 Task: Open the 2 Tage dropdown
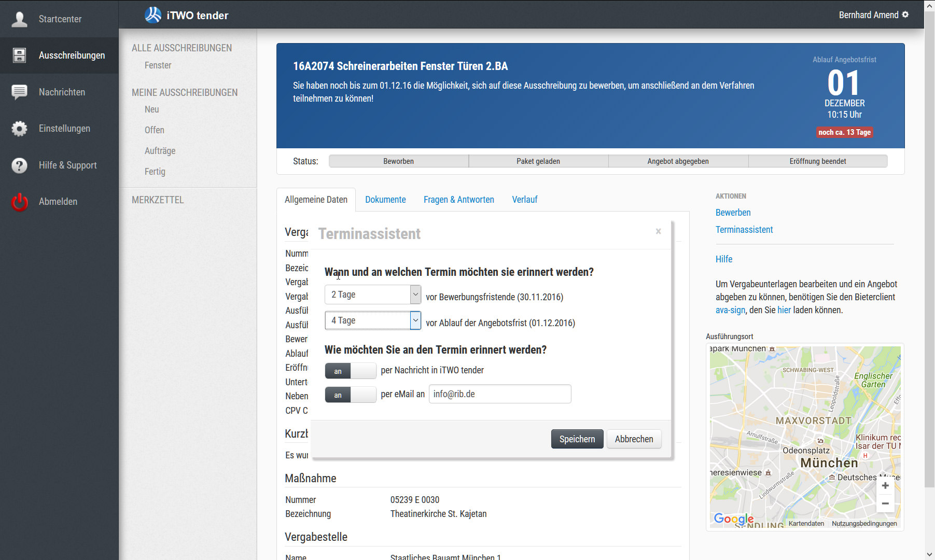tap(373, 295)
